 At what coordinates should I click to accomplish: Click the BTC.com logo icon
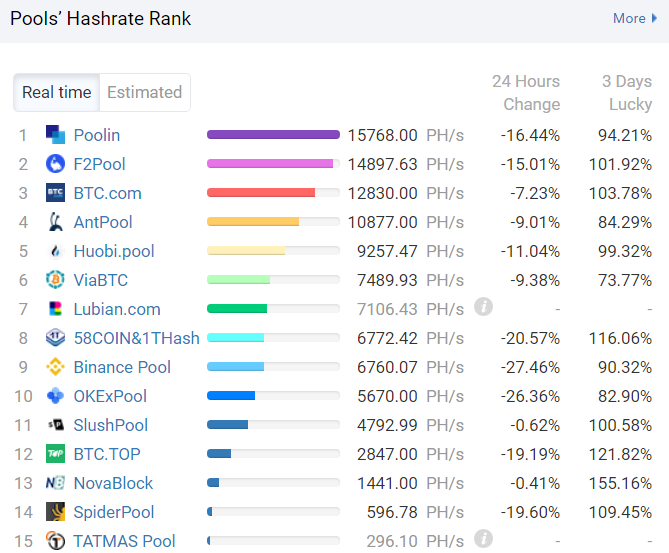pyautogui.click(x=56, y=193)
